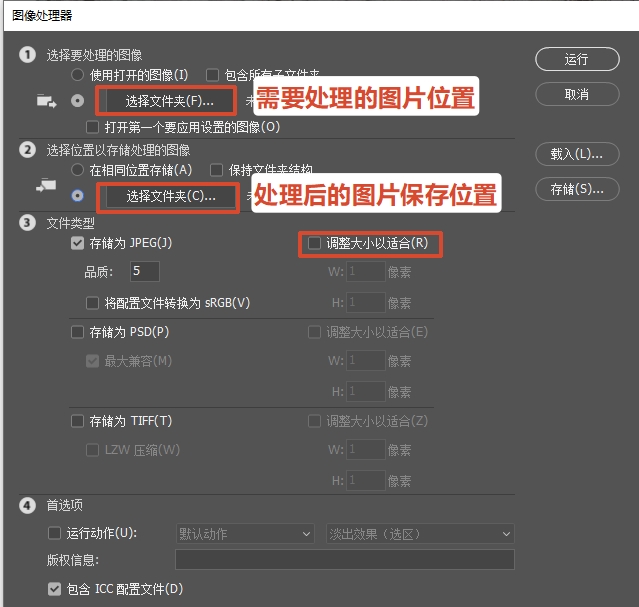Toggle 调整大小以适合(Z) for TIFF
639x607 pixels.
coord(314,421)
